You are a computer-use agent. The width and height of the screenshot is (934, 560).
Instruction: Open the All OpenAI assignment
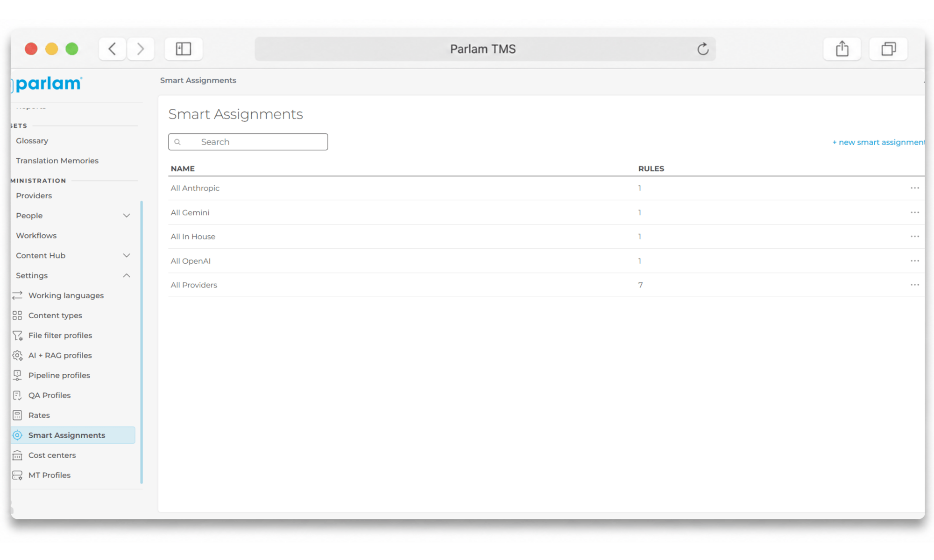click(x=191, y=261)
